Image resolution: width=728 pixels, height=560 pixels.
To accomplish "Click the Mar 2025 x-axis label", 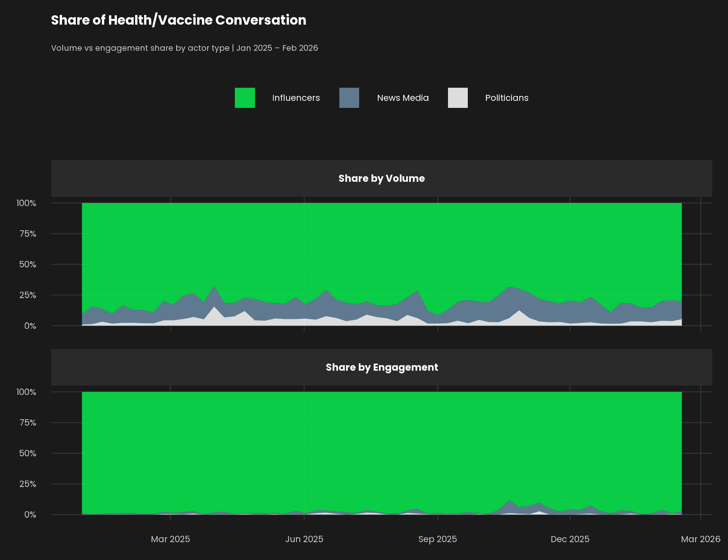I will click(170, 539).
